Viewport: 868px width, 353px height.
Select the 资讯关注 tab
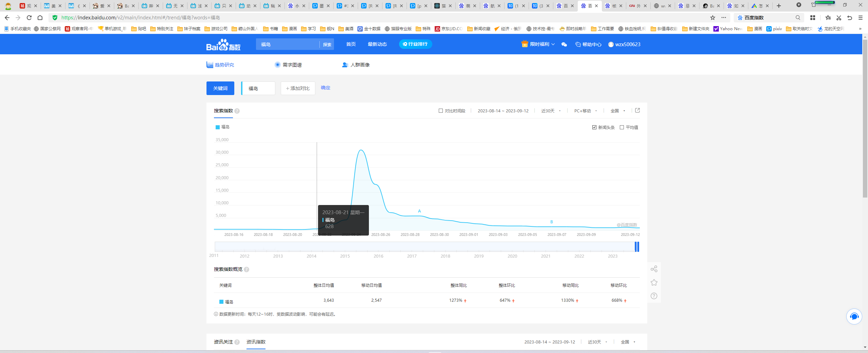(x=223, y=342)
